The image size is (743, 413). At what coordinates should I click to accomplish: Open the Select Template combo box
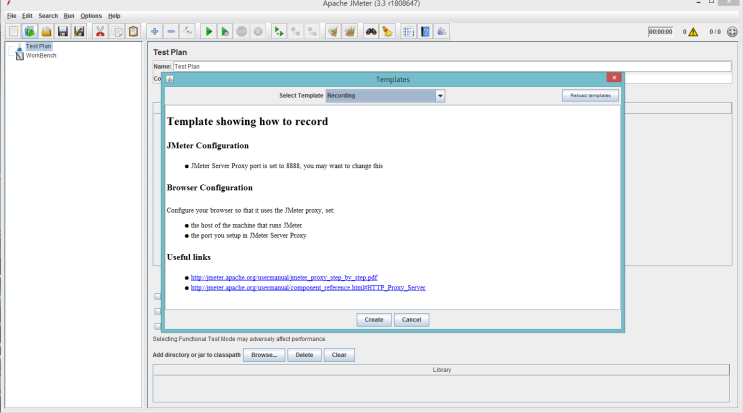[385, 96]
